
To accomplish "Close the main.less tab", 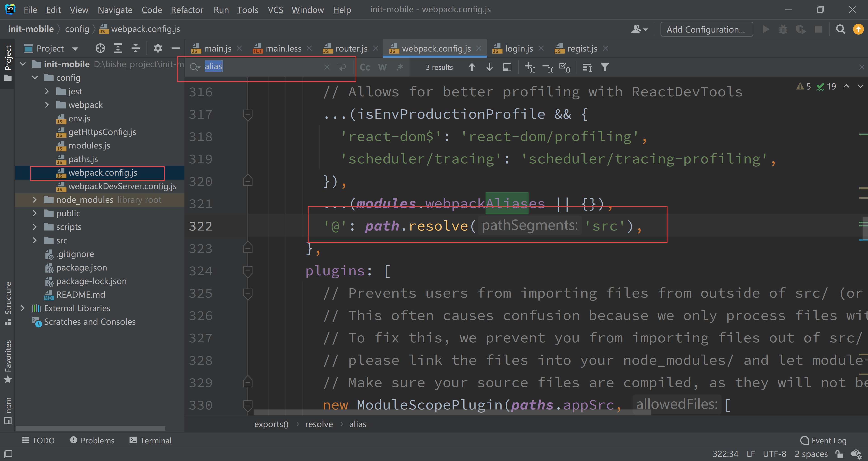I will tap(309, 48).
